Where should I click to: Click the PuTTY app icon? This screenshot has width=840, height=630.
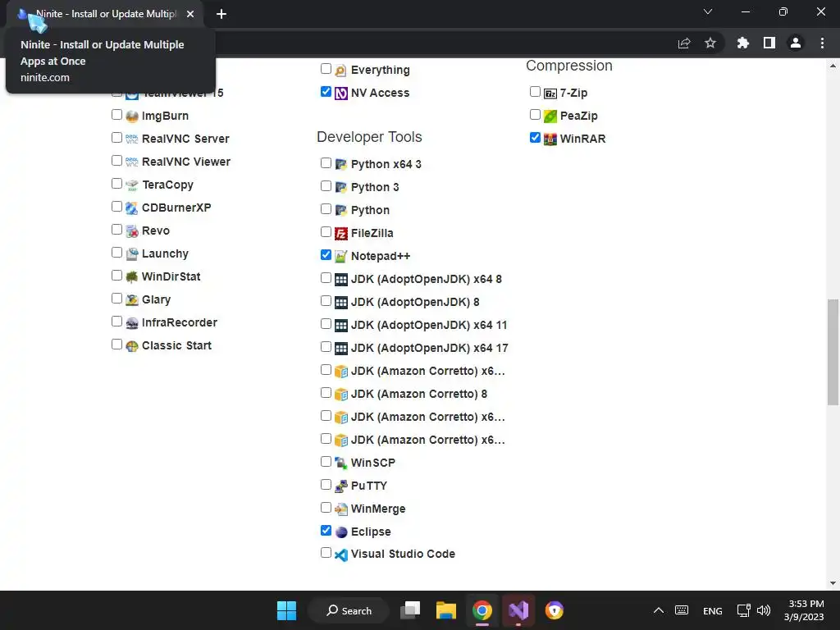[340, 486]
